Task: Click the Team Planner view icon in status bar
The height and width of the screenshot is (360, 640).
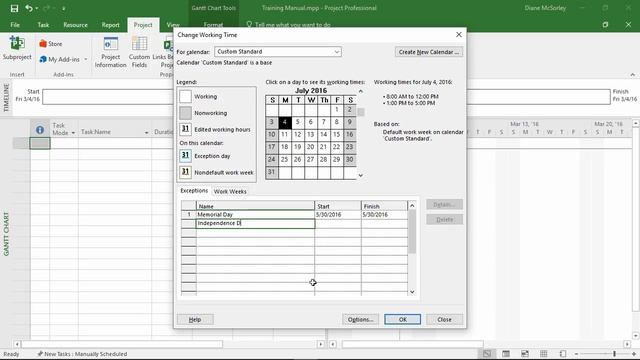Action: [525, 354]
